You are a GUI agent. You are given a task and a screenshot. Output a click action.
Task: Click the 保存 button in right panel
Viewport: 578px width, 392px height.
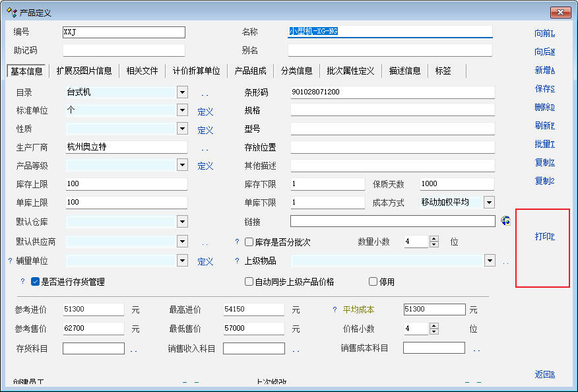[544, 88]
